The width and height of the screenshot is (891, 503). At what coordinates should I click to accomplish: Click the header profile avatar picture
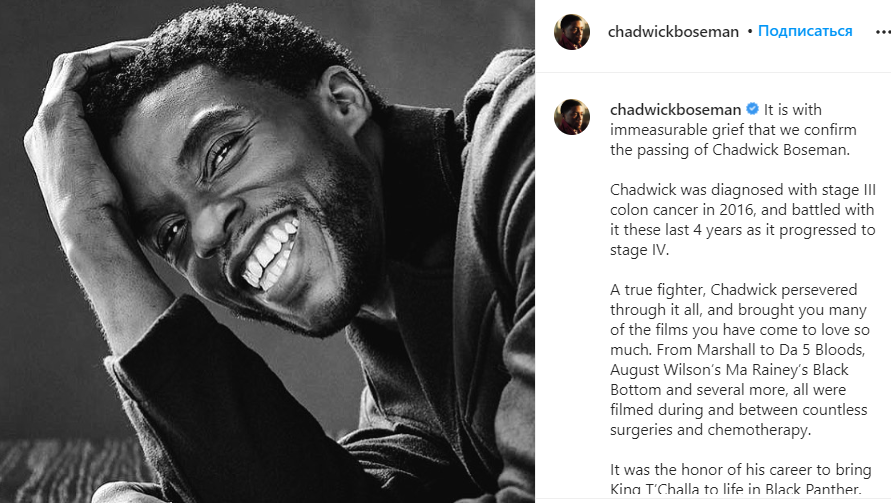(x=572, y=32)
